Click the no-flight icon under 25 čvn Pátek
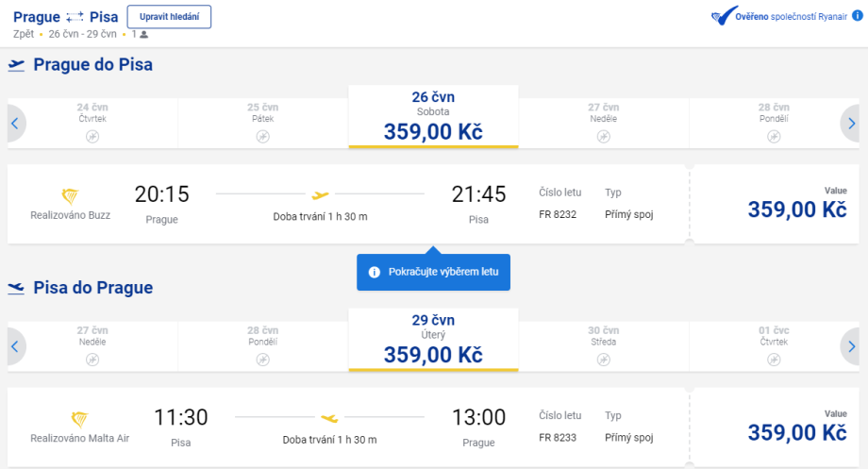 point(263,137)
